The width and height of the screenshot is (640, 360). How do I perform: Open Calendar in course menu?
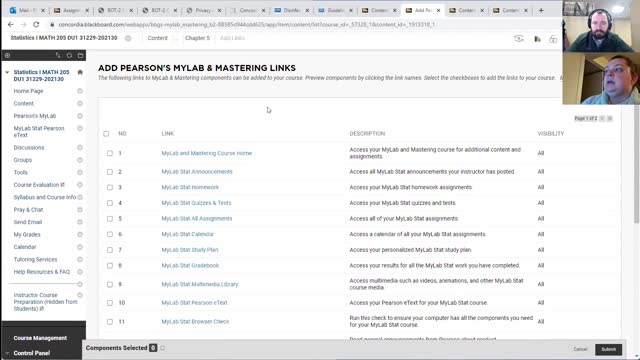[x=25, y=247]
